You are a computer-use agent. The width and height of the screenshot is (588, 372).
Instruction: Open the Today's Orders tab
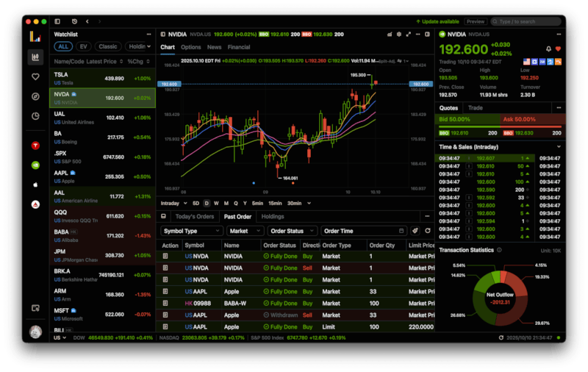tap(195, 217)
